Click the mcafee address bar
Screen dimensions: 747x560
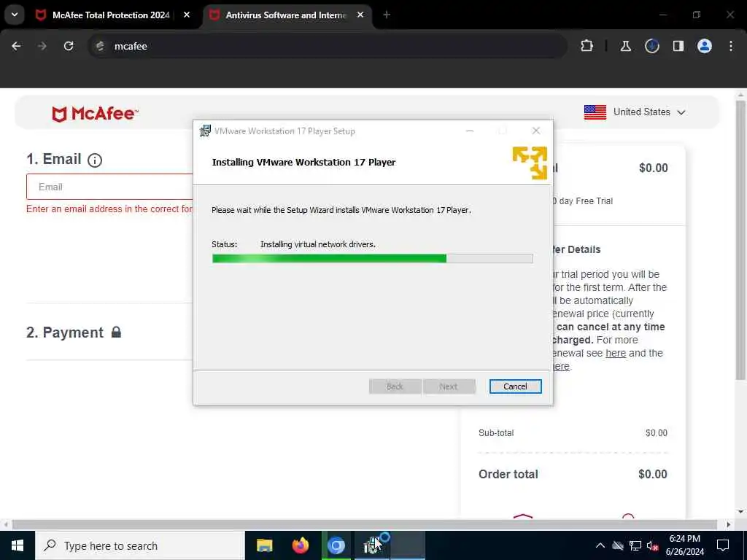coord(329,46)
